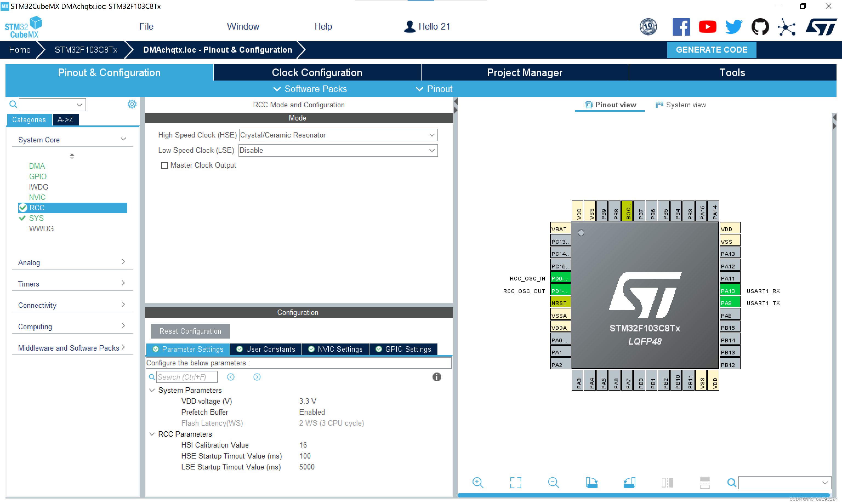
Task: Click the zoom in icon below pinout
Action: coord(478,483)
